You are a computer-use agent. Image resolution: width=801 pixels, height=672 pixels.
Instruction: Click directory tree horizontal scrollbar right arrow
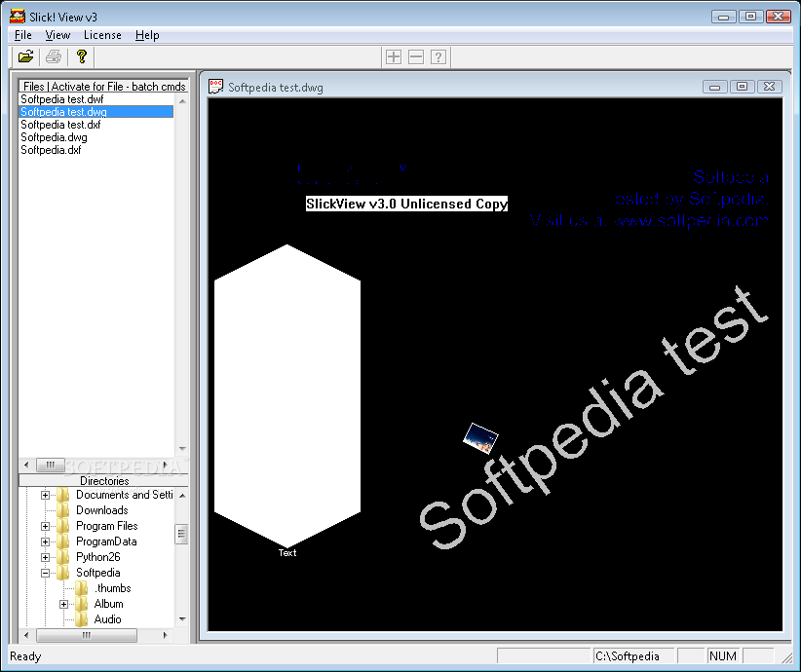165,635
